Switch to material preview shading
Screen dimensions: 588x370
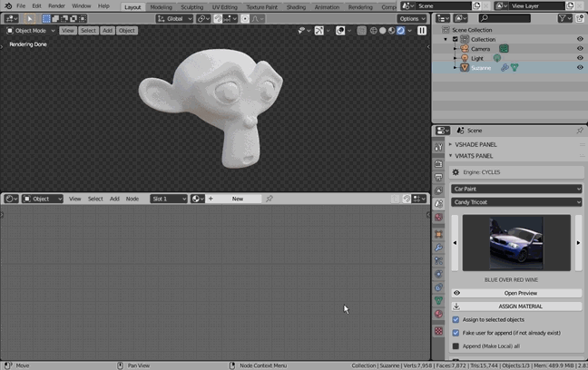[x=391, y=31]
